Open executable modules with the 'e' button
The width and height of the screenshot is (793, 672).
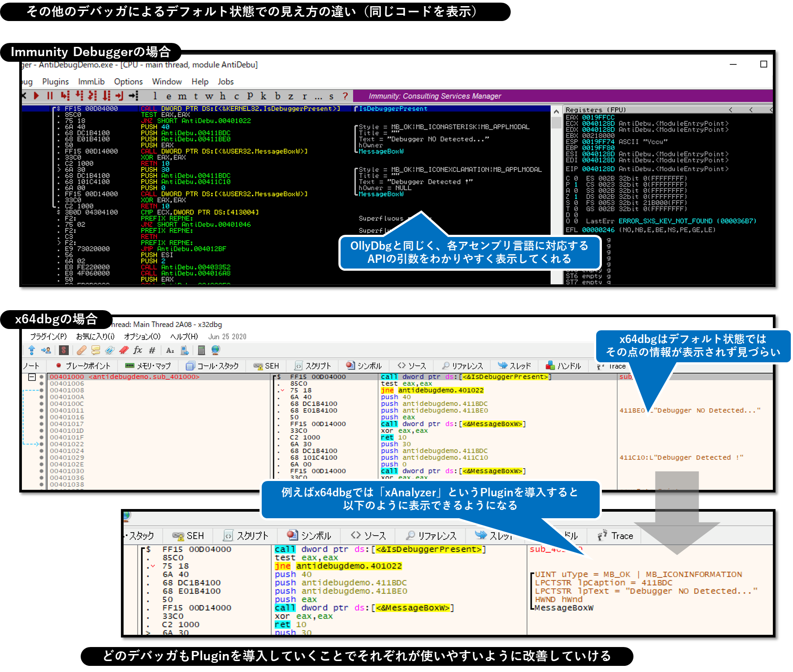(x=169, y=96)
